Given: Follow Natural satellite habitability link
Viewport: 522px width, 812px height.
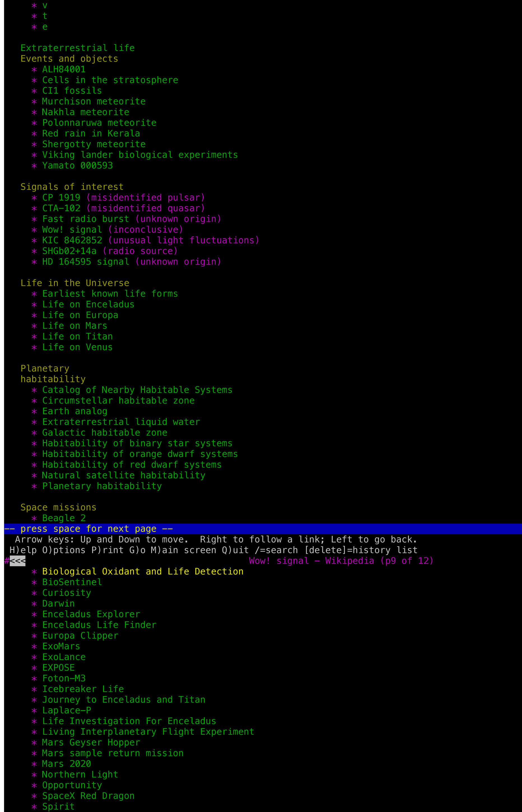Looking at the screenshot, I should tap(124, 475).
